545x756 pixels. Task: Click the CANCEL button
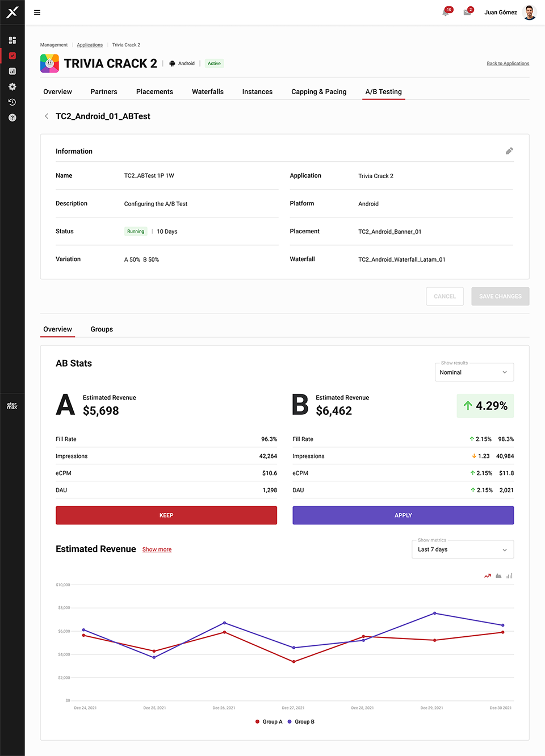(x=445, y=296)
